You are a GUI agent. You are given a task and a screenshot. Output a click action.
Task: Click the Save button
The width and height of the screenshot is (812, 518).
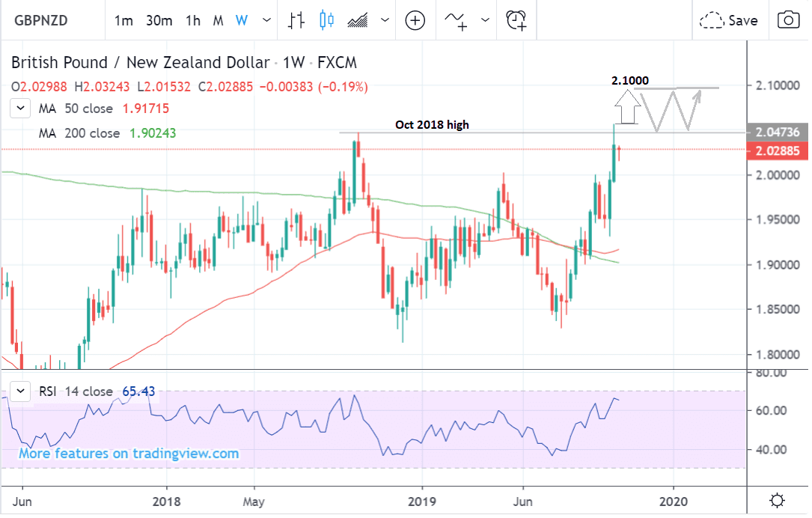tap(729, 20)
